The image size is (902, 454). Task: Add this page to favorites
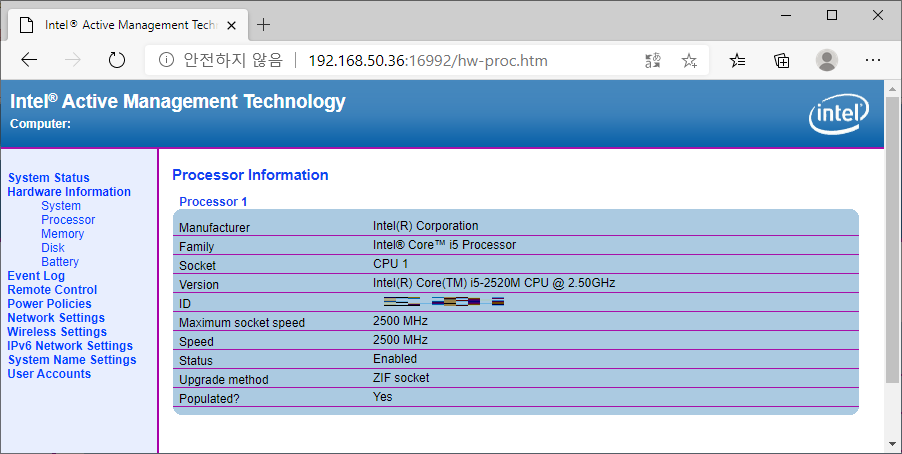pyautogui.click(x=689, y=60)
